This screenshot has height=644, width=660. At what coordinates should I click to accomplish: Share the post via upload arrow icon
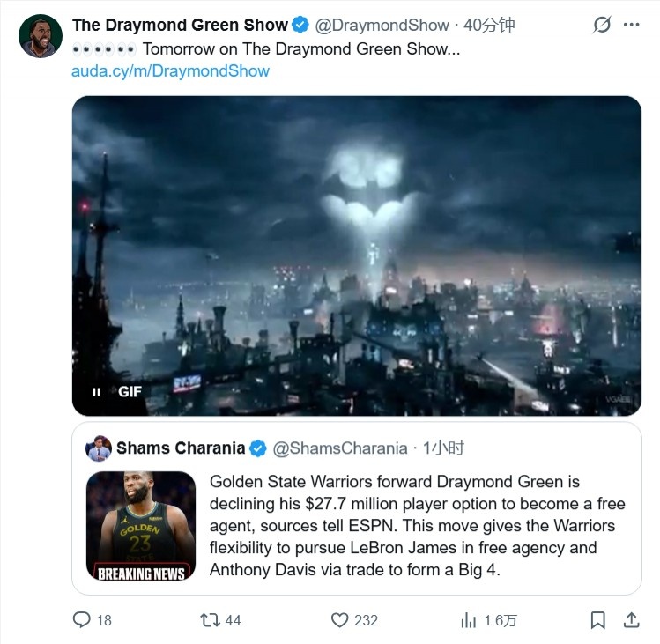[x=632, y=619]
